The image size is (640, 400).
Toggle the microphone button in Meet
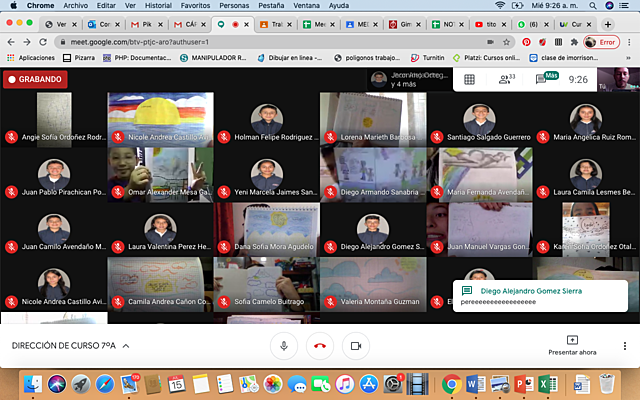coord(284,346)
